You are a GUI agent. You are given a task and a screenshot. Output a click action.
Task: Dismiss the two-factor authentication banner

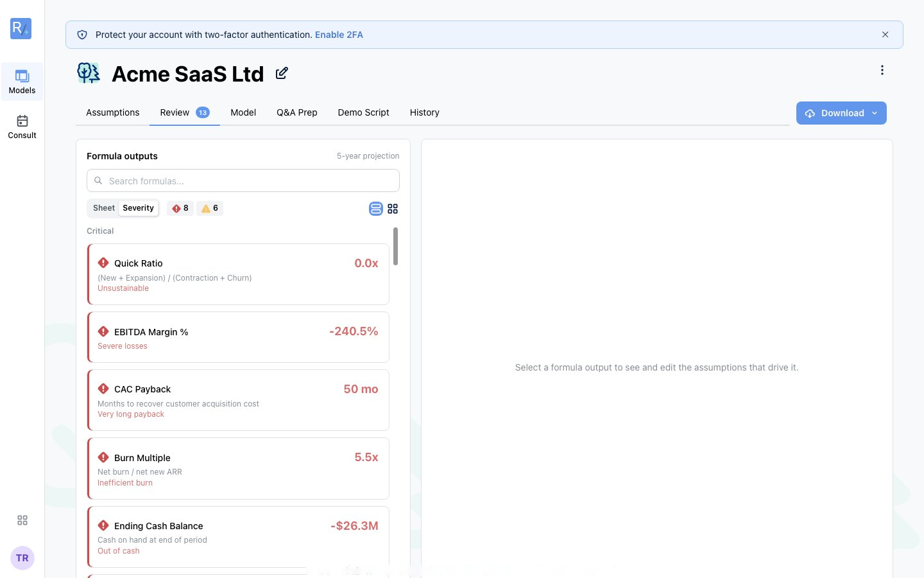pyautogui.click(x=885, y=35)
